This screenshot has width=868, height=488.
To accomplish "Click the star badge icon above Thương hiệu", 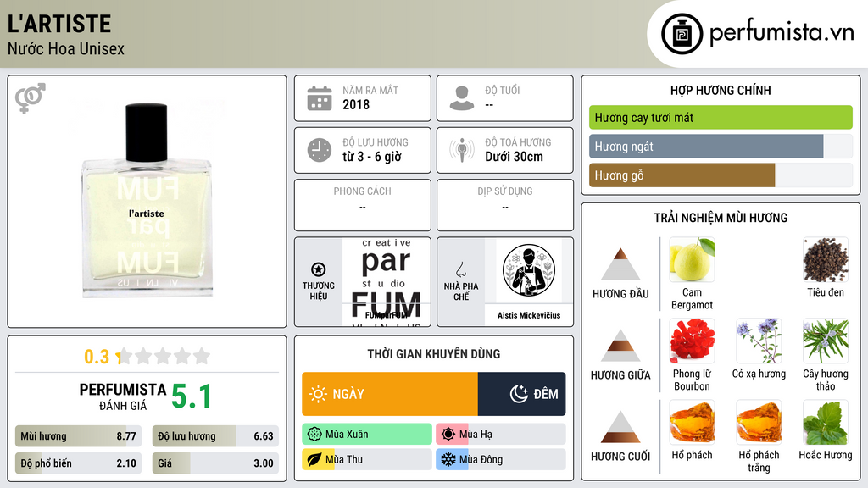I will tap(319, 269).
